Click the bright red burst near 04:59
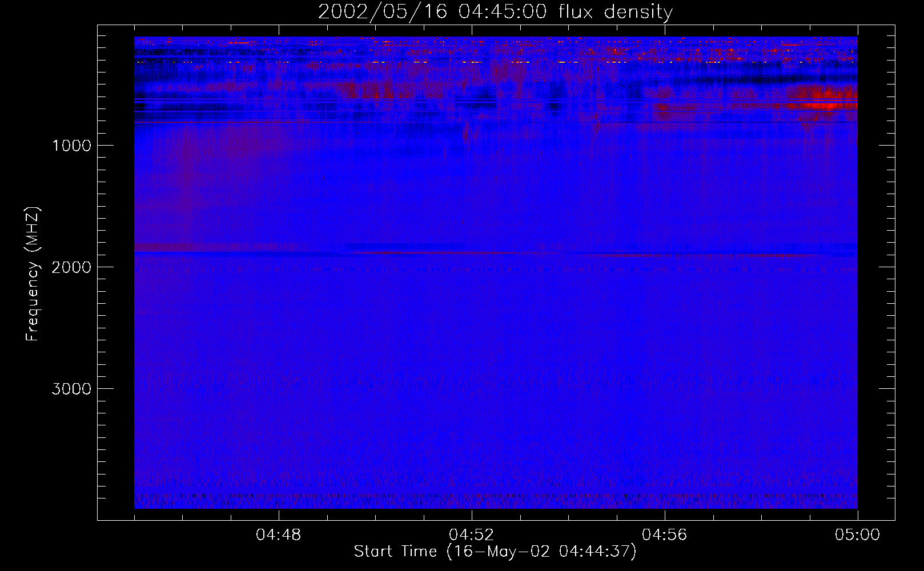The height and width of the screenshot is (571, 924). click(x=825, y=98)
